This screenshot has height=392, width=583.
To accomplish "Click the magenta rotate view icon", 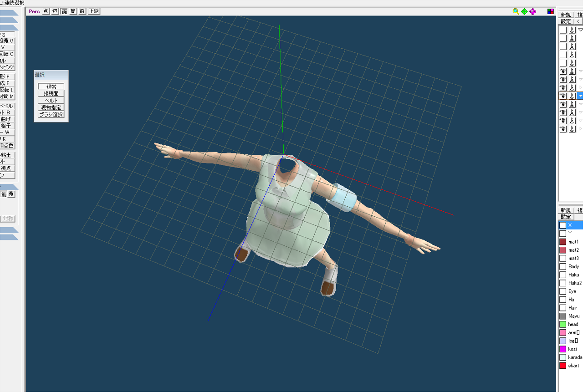I will click(532, 11).
